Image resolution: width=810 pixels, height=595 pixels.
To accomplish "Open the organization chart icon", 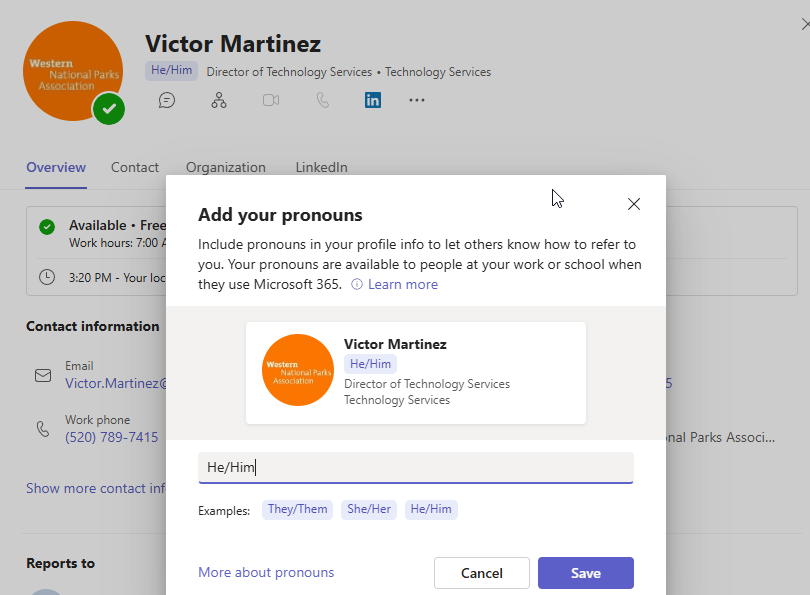I will click(219, 100).
